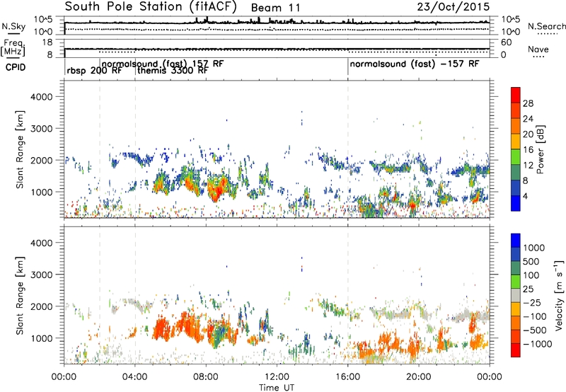This screenshot has height=392, width=566.
Task: Click the strong red echo near 08:30 in power panel
Action: 216,190
